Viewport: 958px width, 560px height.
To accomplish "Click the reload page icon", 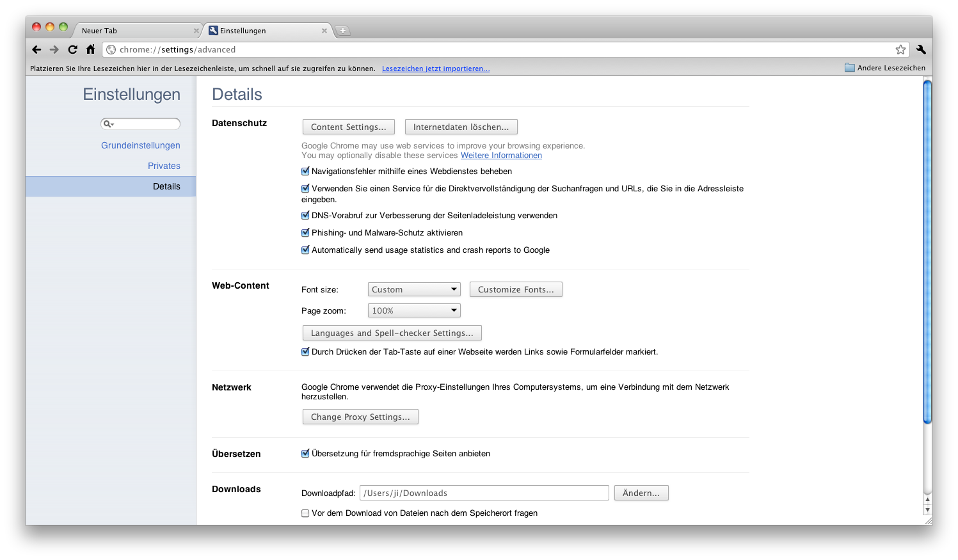I will coord(72,49).
